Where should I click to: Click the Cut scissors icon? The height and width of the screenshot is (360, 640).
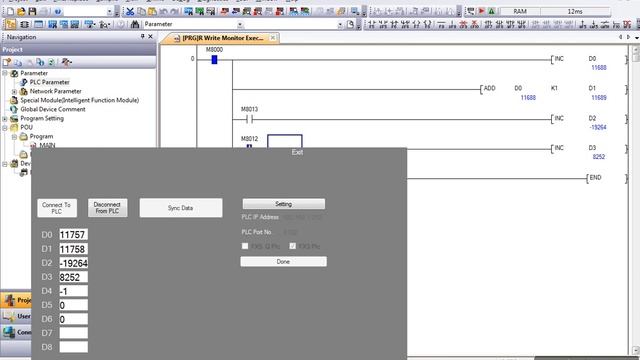130,12
